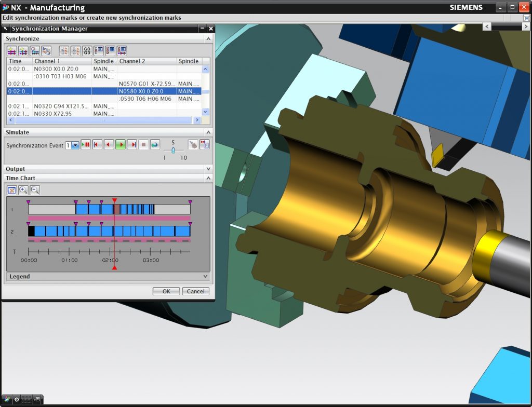Screen dimensions: 532x407
Task: Click the zoom in magnifier in Time Chart
Action: click(x=23, y=190)
